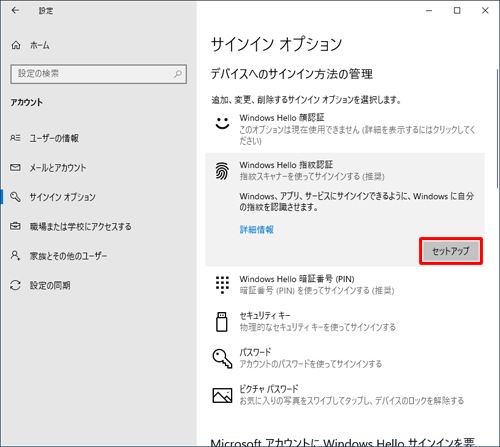The width and height of the screenshot is (500, 447).
Task: Close the settings window
Action: (485, 11)
